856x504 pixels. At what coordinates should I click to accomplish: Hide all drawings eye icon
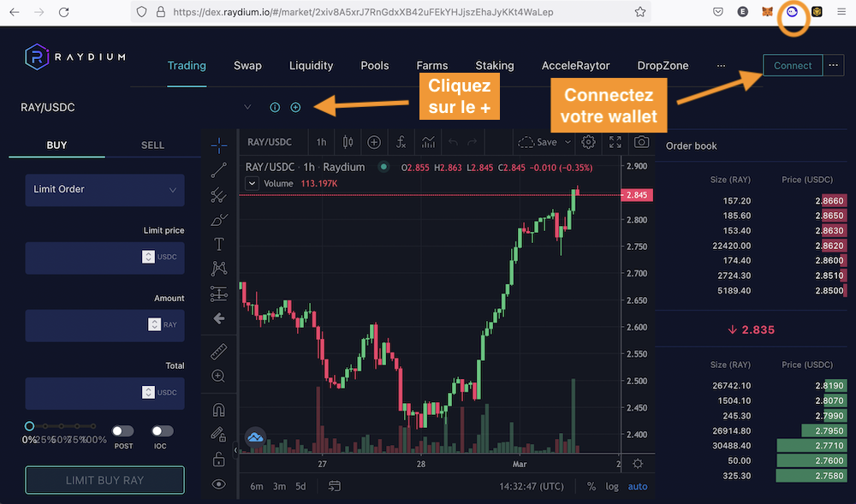click(219, 484)
